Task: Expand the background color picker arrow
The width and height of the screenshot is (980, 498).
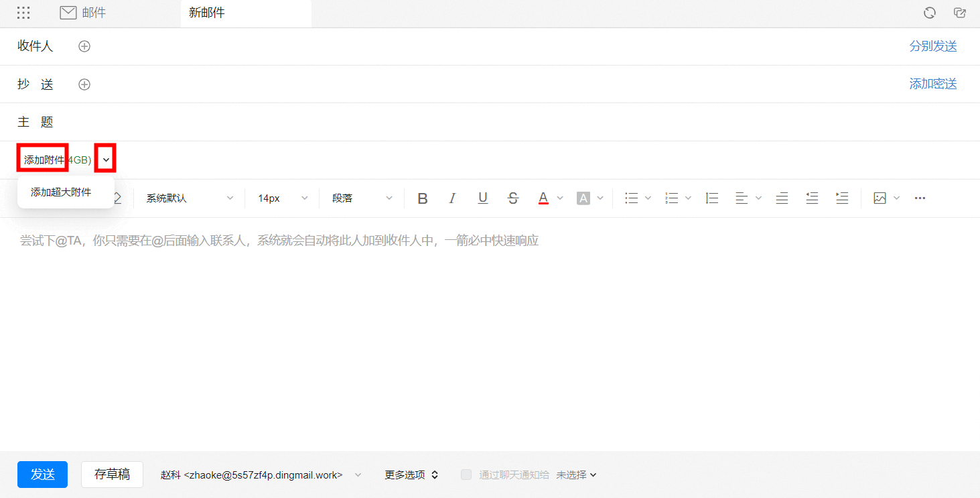Action: click(600, 198)
